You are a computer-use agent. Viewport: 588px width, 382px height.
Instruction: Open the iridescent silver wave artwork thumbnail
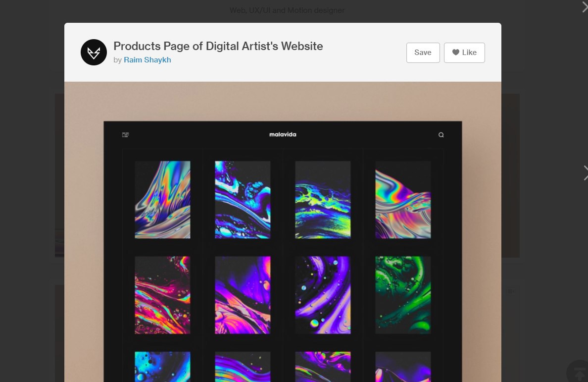[x=162, y=200]
